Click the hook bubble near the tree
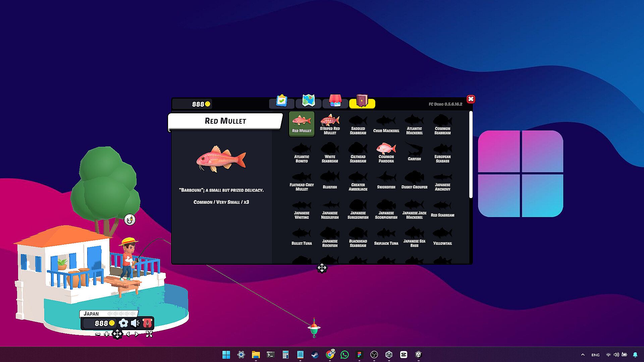Viewport: 644px width, 362px height. pyautogui.click(x=130, y=220)
